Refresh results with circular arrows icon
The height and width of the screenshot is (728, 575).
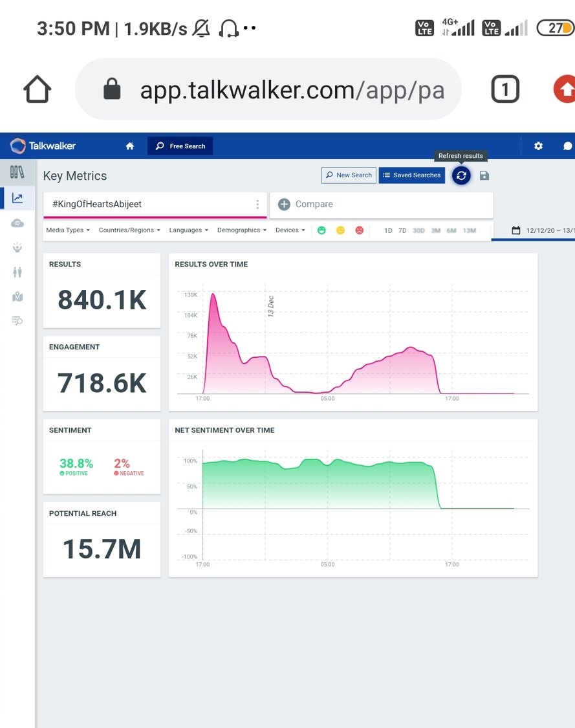click(x=461, y=175)
